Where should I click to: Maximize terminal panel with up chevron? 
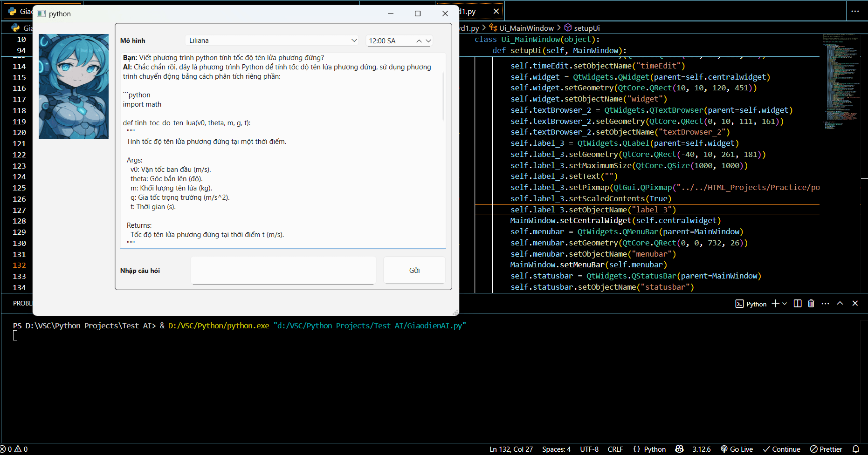(x=840, y=304)
